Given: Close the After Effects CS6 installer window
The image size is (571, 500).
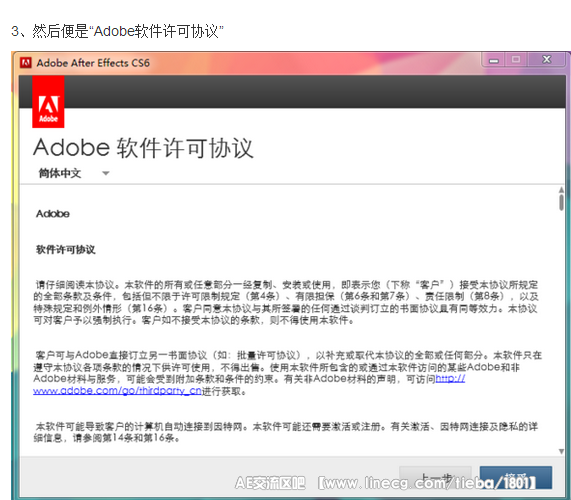Looking at the screenshot, I should pos(546,60).
